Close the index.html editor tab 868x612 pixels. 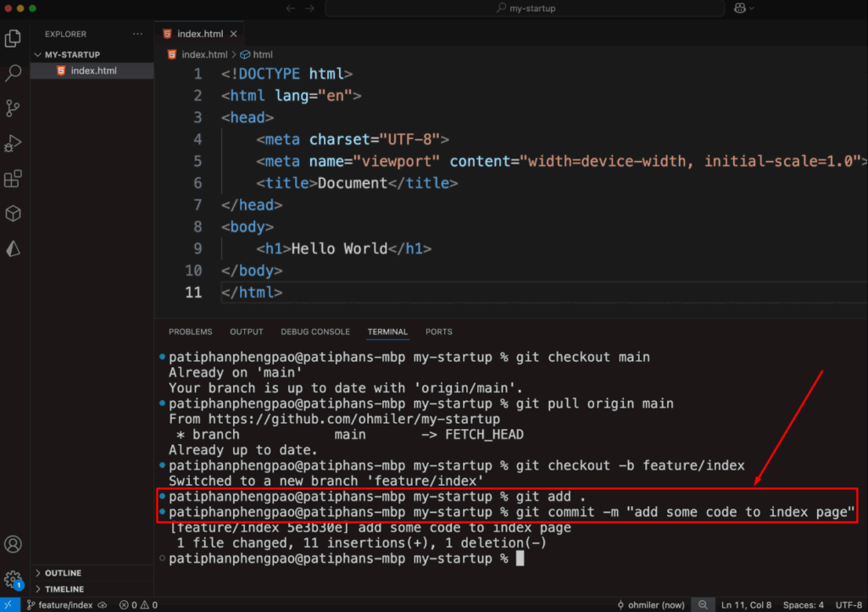click(x=233, y=34)
